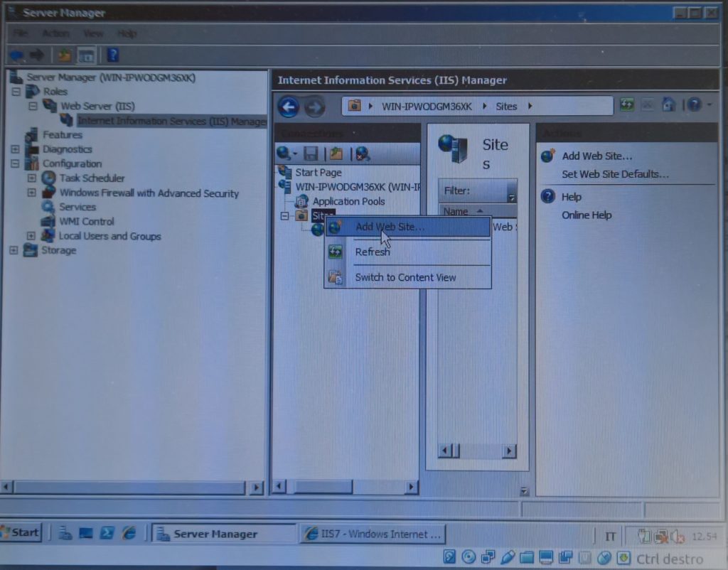
Task: Click right arrow of Server Manager tree horizontal scrollbar
Action: 256,488
